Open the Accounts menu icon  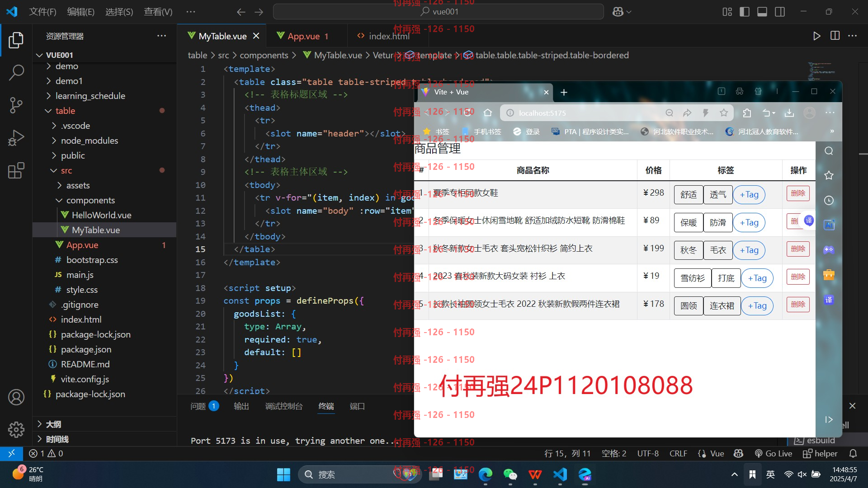click(16, 397)
